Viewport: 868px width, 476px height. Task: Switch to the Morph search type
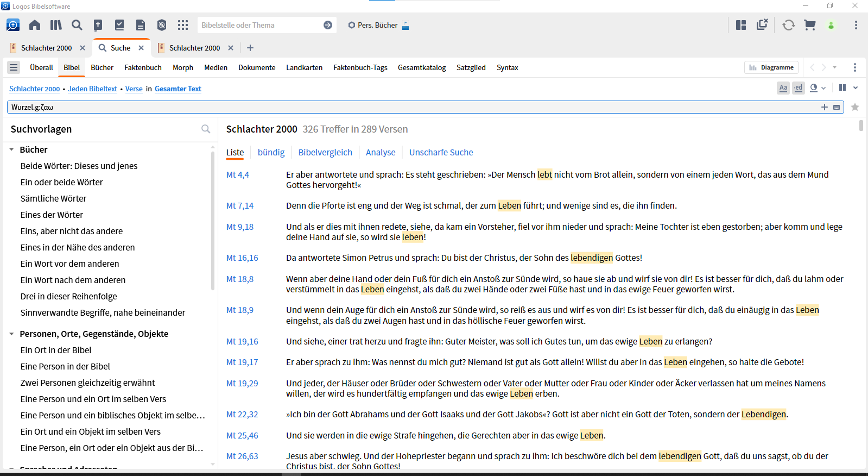[x=183, y=67]
